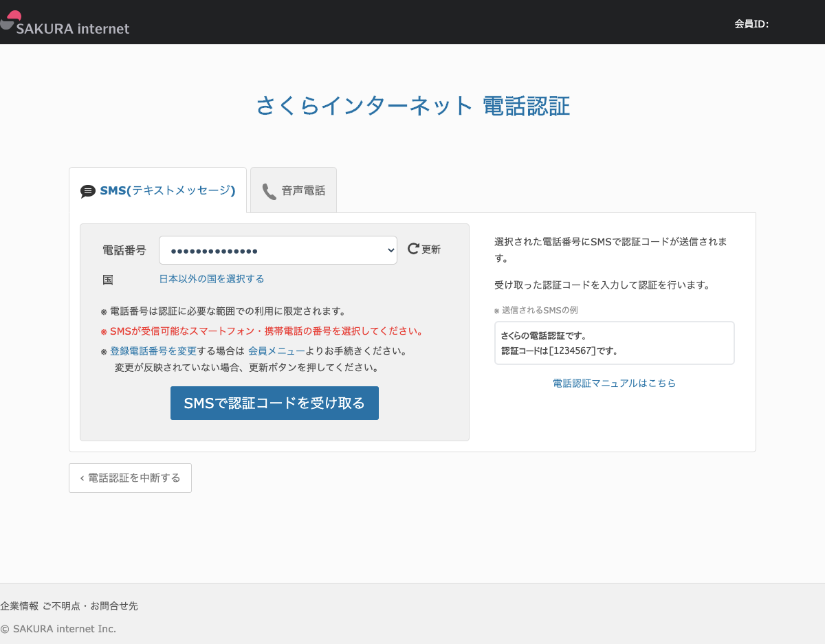Click the left chevron beside 電話認証を中断する
This screenshot has height=644, width=825.
pos(82,478)
